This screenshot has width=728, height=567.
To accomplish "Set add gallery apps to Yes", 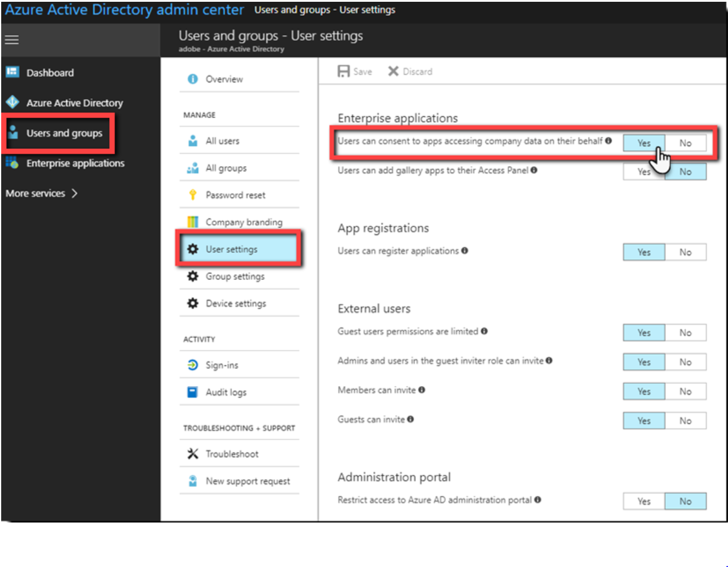I will [644, 171].
